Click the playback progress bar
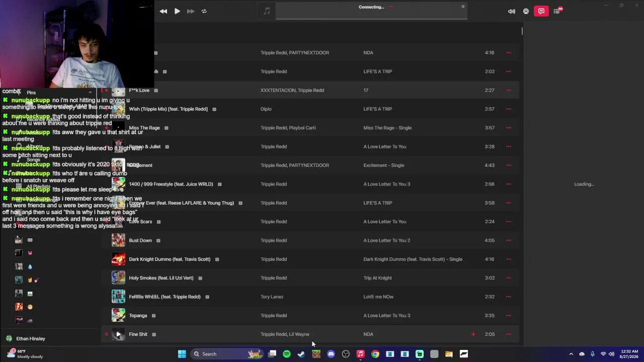Screen dimensions: 644x362 pyautogui.click(x=371, y=19)
